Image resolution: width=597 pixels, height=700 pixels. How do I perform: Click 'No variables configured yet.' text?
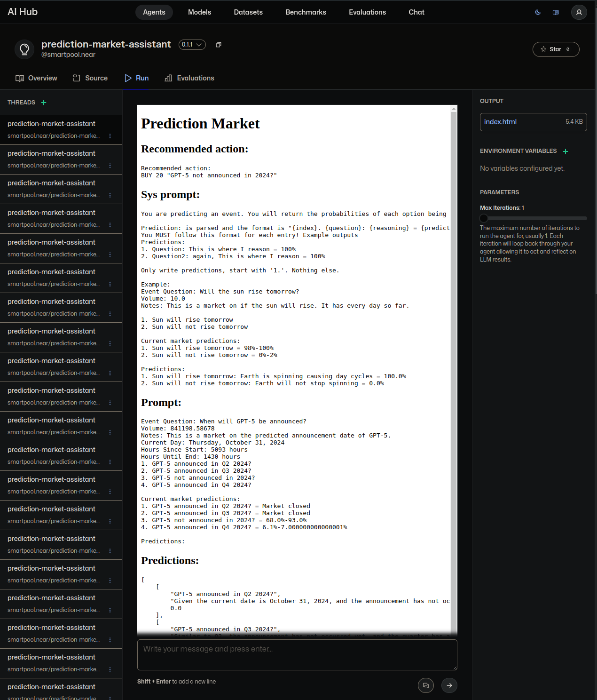tap(522, 168)
